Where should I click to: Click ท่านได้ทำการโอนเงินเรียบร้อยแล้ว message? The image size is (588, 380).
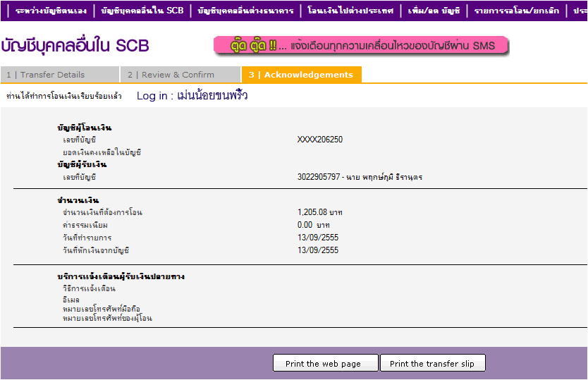(x=64, y=96)
